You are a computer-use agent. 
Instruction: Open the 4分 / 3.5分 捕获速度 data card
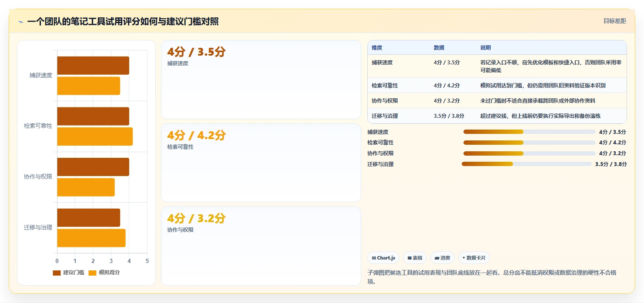tap(261, 80)
